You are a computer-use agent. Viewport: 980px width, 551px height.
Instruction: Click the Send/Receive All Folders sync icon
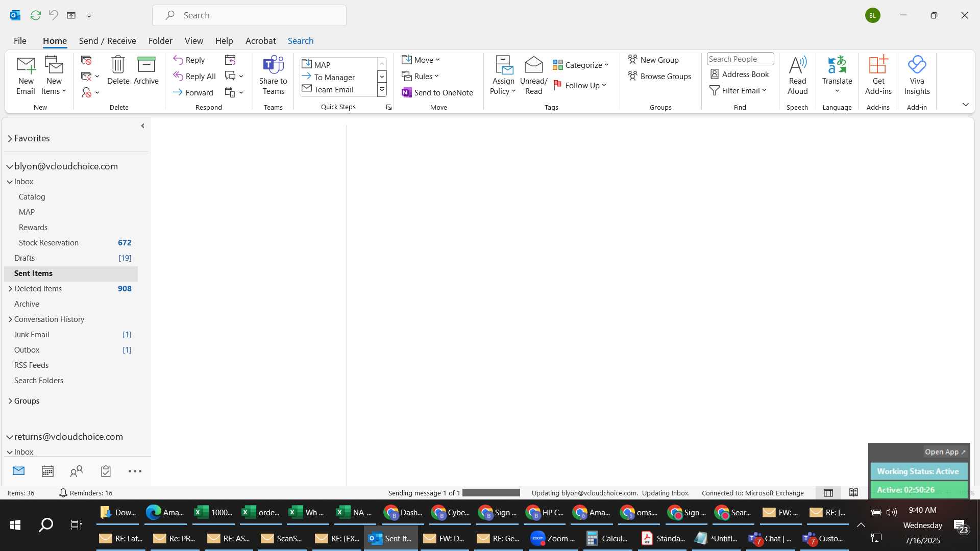click(x=35, y=15)
